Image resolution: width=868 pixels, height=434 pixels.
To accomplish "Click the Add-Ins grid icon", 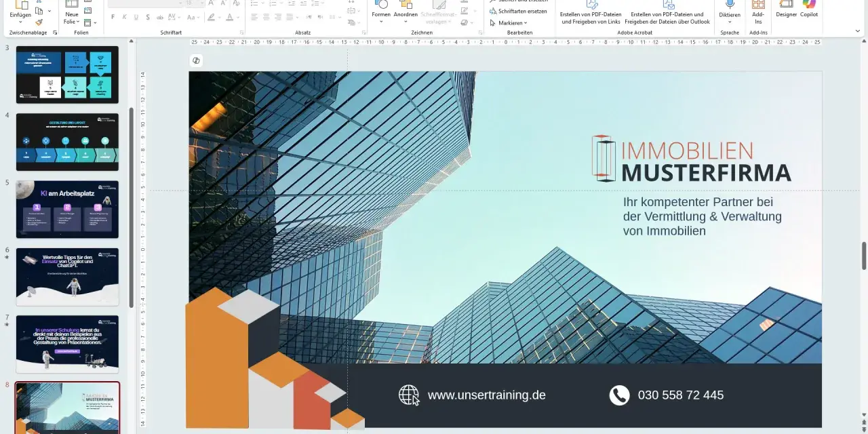I will click(758, 4).
